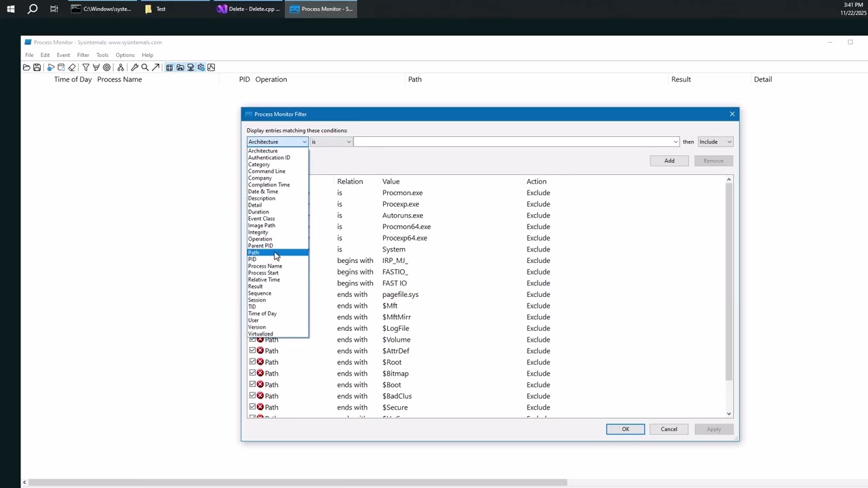Click the Value column header
The image size is (868, 488).
point(391,182)
